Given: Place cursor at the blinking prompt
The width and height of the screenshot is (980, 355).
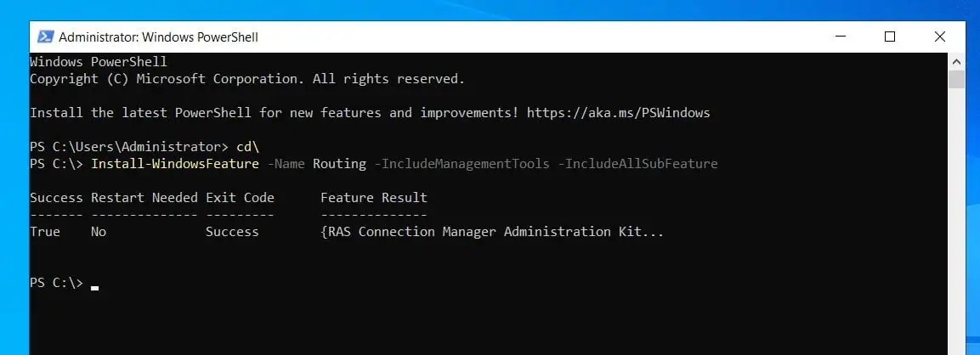Looking at the screenshot, I should click(94, 288).
